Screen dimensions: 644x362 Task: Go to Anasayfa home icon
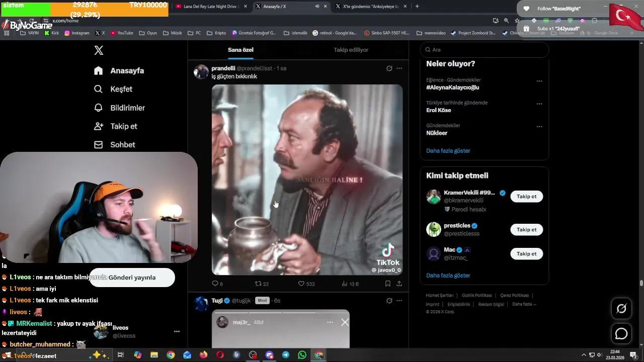point(99,71)
